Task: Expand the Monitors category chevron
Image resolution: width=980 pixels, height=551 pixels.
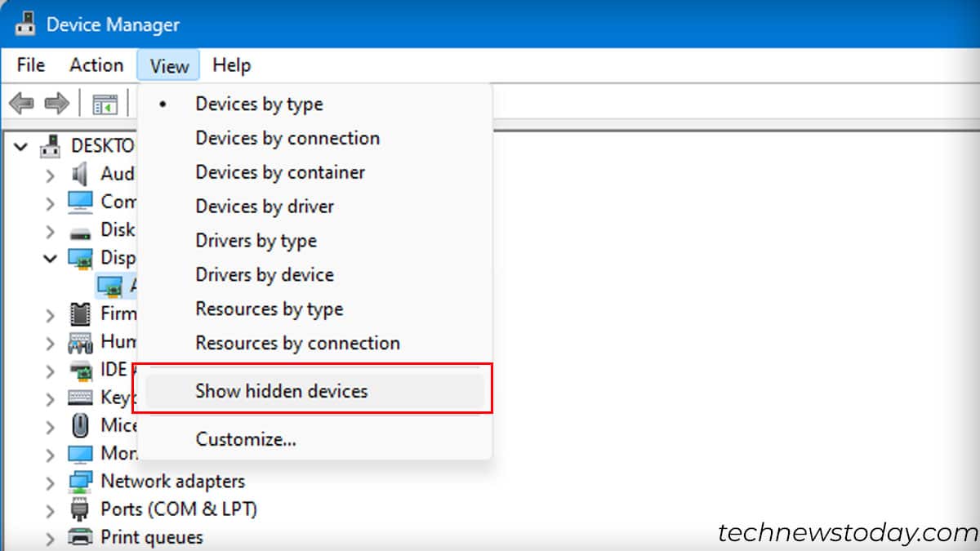Action: click(x=51, y=455)
